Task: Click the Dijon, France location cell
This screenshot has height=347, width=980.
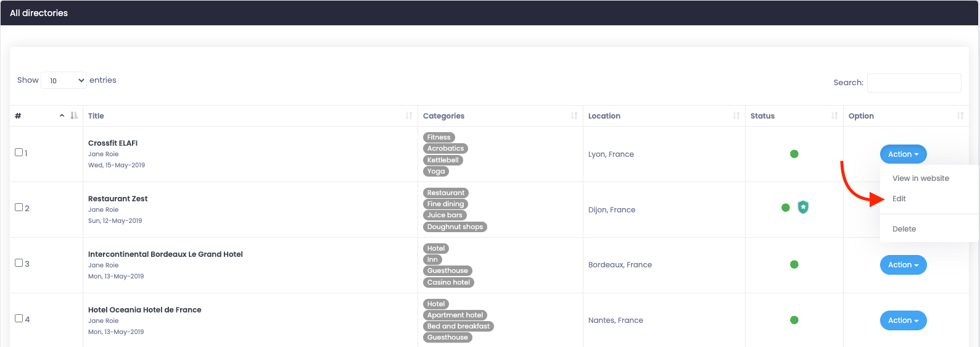Action: 612,210
